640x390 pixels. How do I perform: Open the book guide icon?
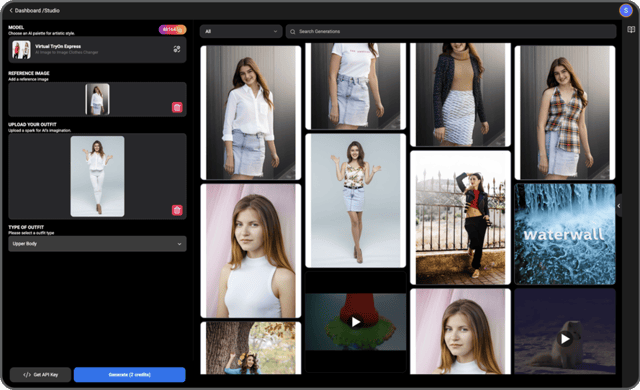(x=631, y=30)
